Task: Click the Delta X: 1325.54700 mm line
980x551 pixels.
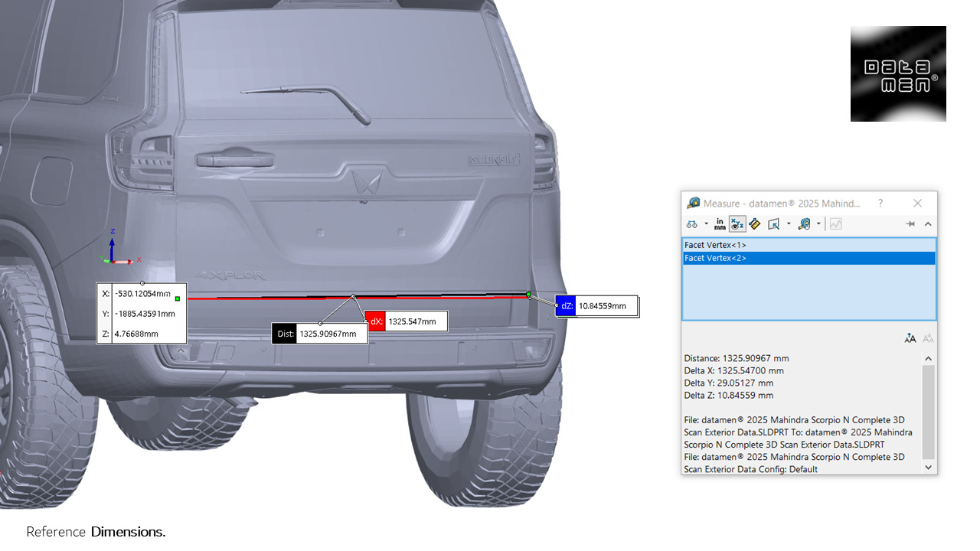Action: coord(733,370)
